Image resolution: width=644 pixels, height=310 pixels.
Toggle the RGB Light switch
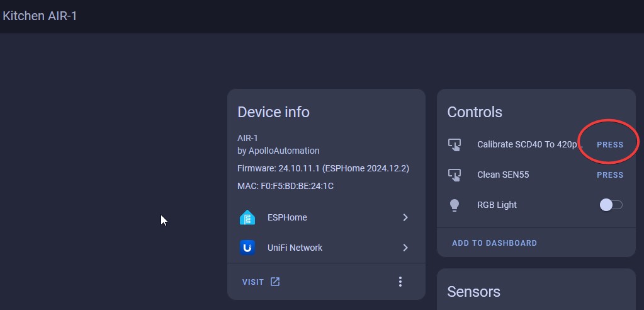pos(611,205)
